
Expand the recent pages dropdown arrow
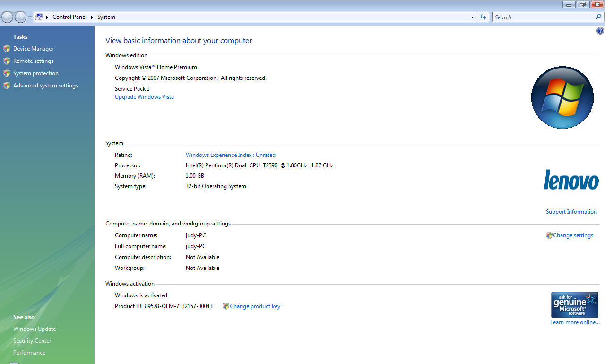click(x=30, y=17)
